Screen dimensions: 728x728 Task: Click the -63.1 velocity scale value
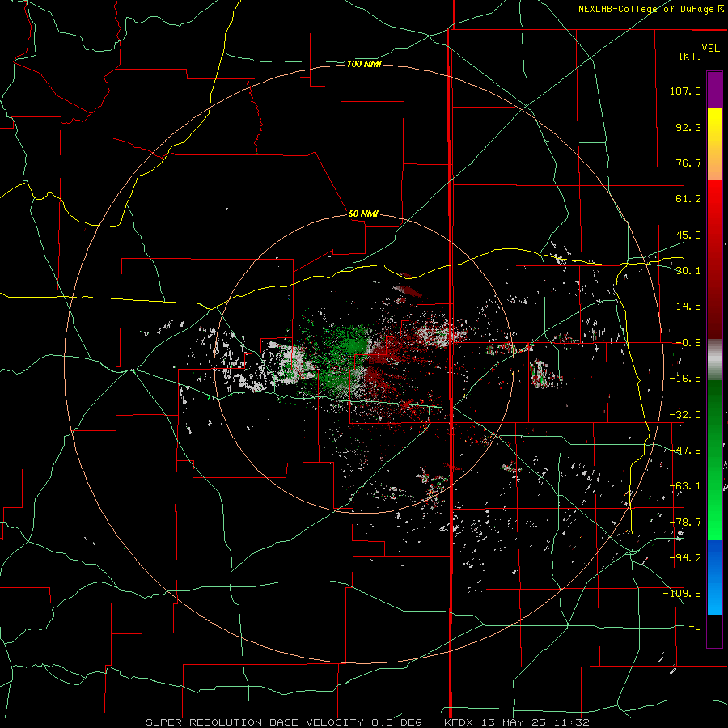[685, 486]
